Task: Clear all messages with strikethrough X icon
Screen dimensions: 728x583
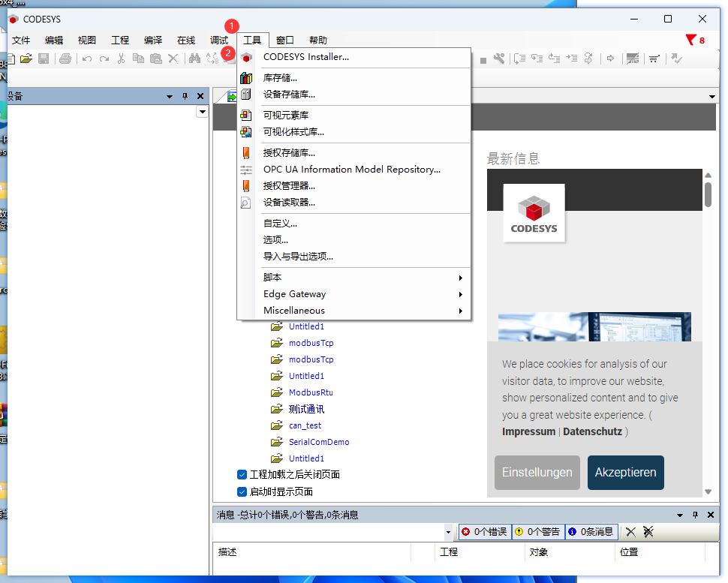Action: [648, 531]
